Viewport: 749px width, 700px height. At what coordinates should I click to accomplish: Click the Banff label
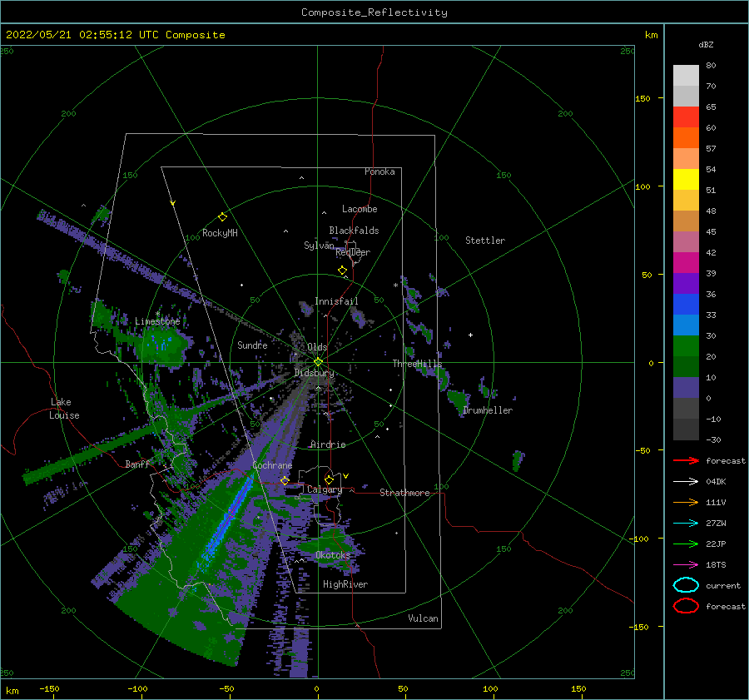pos(137,464)
